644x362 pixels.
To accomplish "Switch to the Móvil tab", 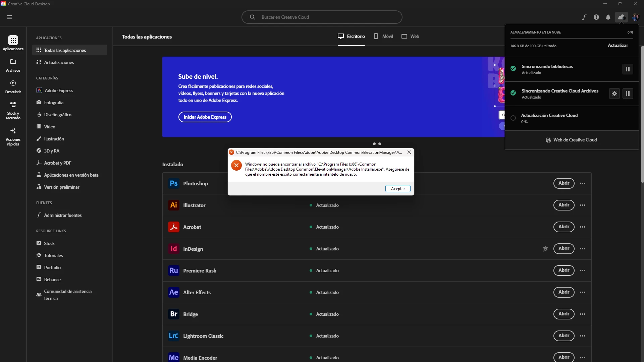I will point(383,36).
